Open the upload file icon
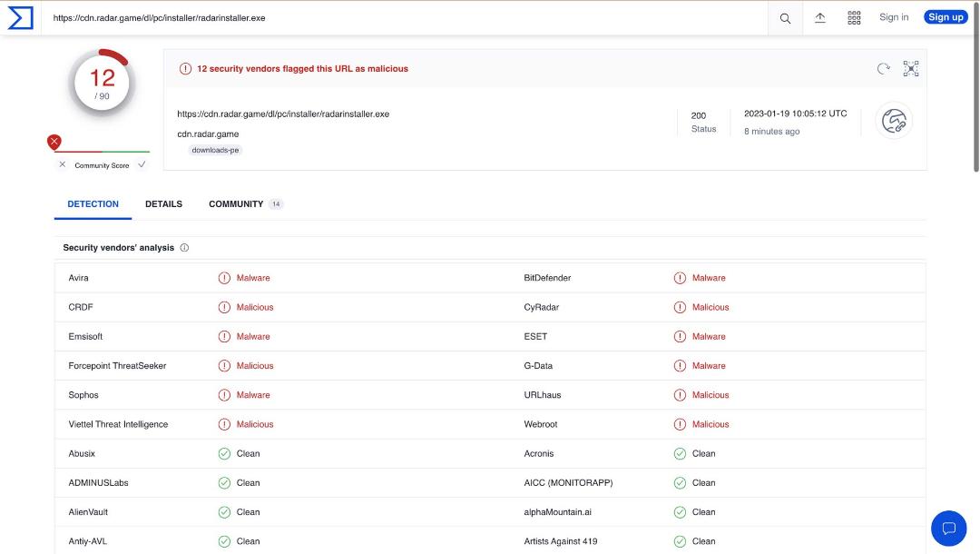 point(820,17)
